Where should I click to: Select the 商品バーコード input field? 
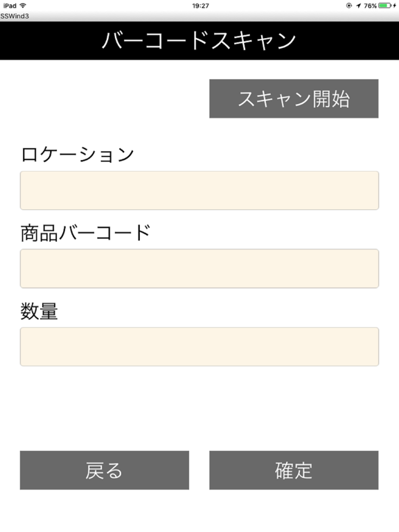click(199, 268)
